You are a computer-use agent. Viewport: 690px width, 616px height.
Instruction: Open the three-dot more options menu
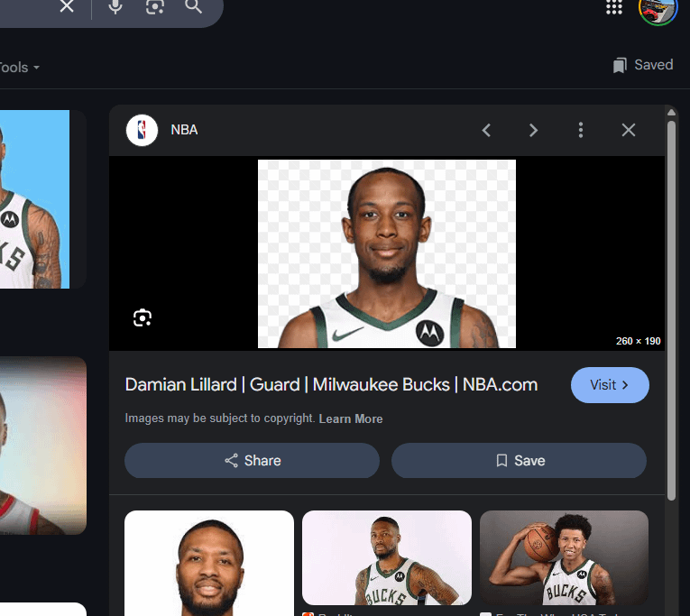click(x=581, y=130)
